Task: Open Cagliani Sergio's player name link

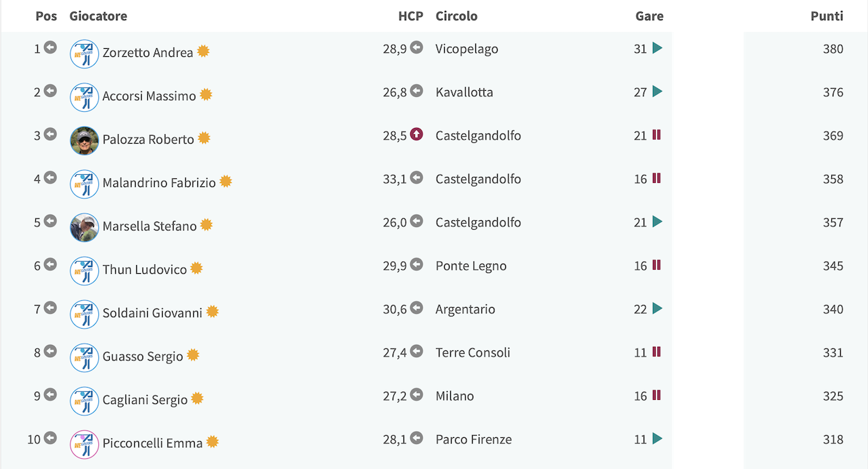Action: tap(145, 399)
